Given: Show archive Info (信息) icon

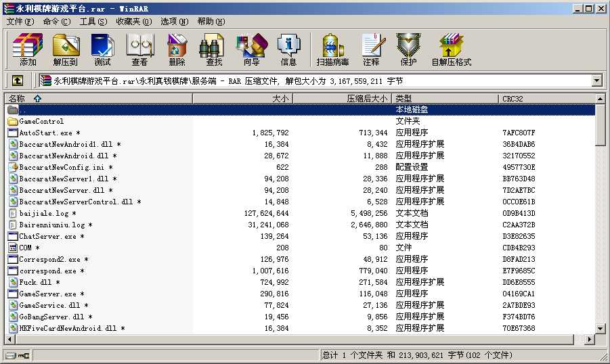Looking at the screenshot, I should tap(288, 50).
